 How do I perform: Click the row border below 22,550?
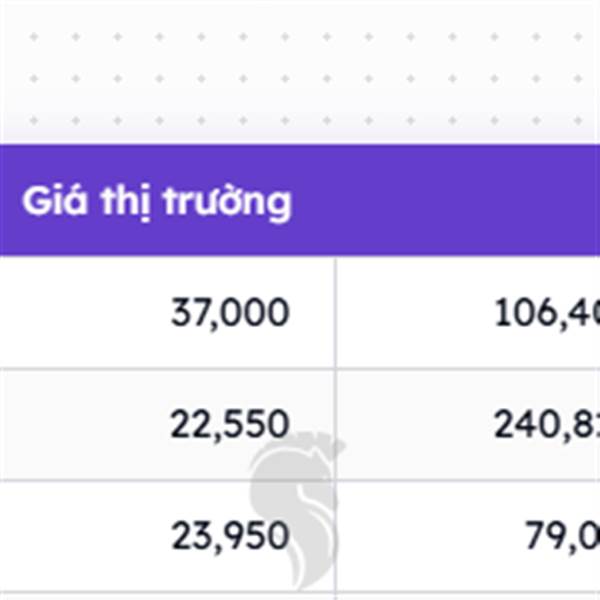click(x=167, y=479)
